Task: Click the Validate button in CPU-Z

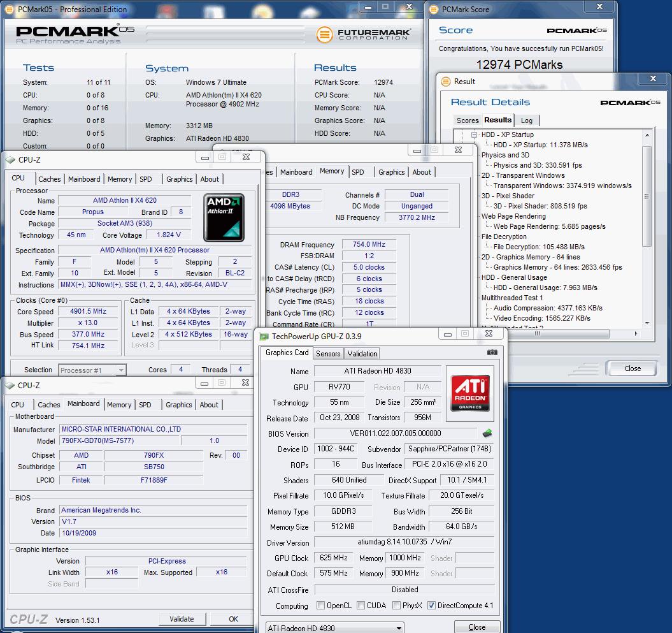Action: click(182, 619)
